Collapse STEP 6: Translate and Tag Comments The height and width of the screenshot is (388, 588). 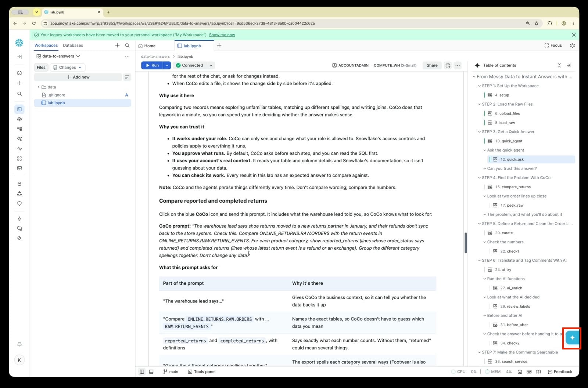coord(479,261)
